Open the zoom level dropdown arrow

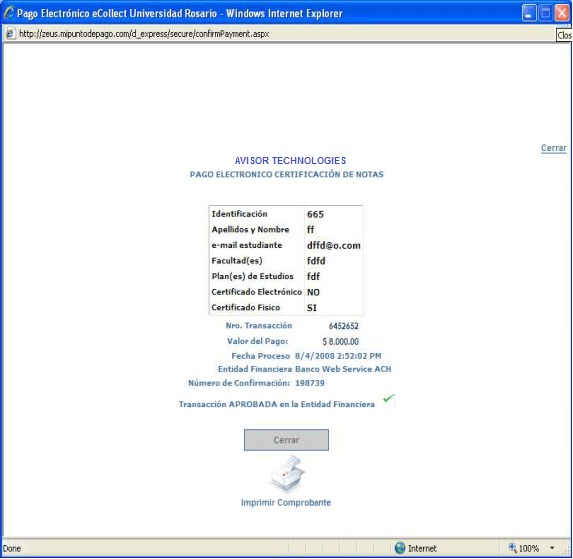point(552,548)
